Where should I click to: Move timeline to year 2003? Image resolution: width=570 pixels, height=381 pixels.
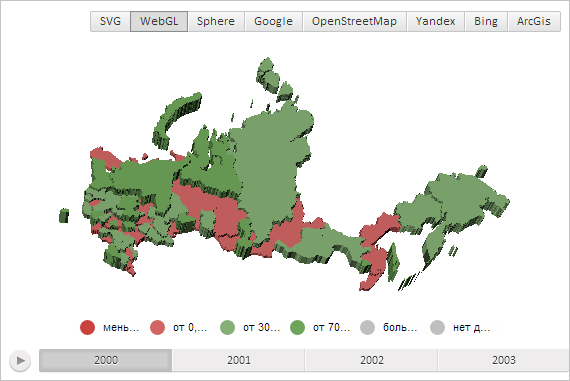504,360
